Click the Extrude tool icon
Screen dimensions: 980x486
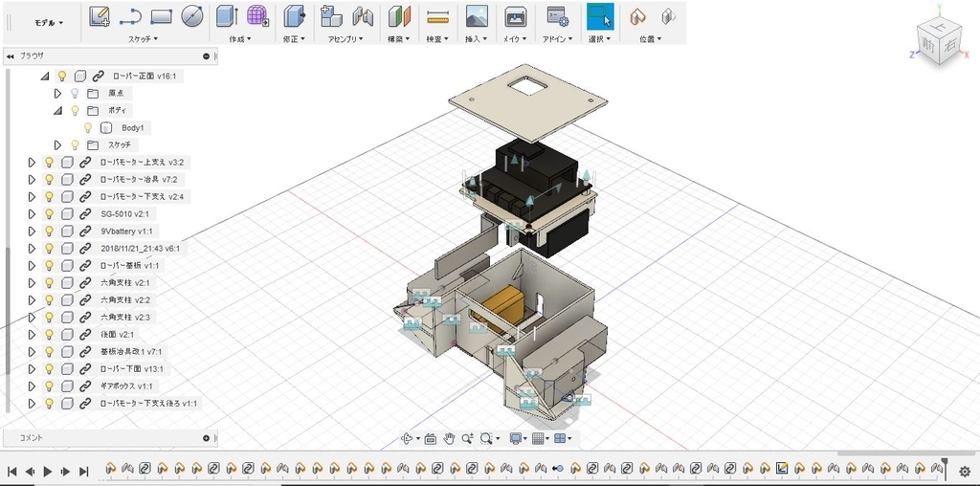pos(228,16)
